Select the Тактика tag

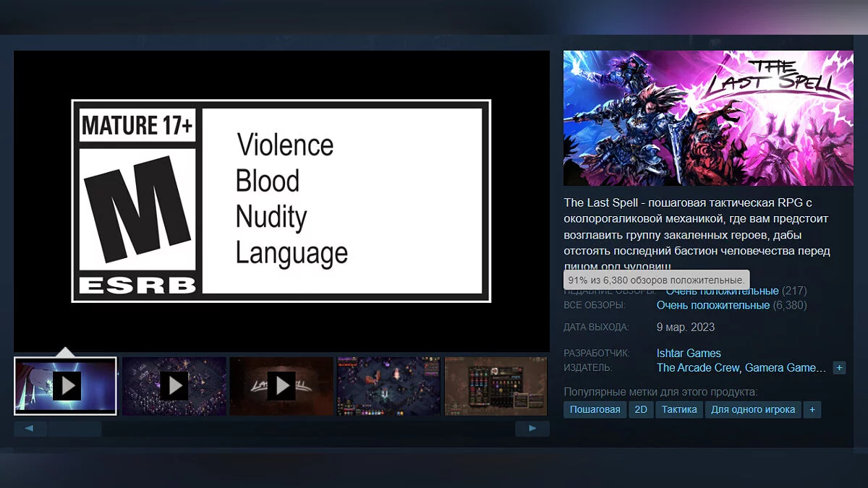point(679,410)
